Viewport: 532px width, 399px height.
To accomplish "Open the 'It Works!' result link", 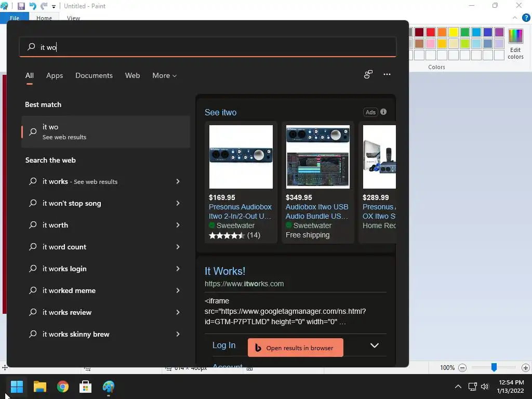I will 224,271.
